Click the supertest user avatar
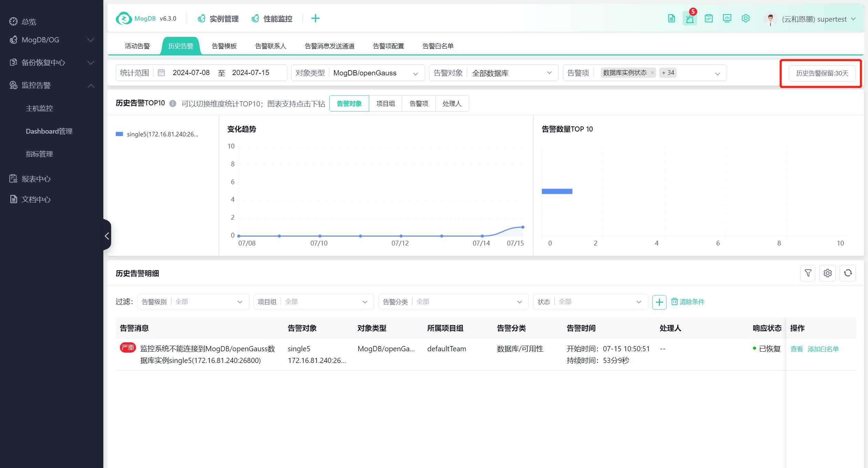Image resolution: width=868 pixels, height=468 pixels. coord(770,19)
